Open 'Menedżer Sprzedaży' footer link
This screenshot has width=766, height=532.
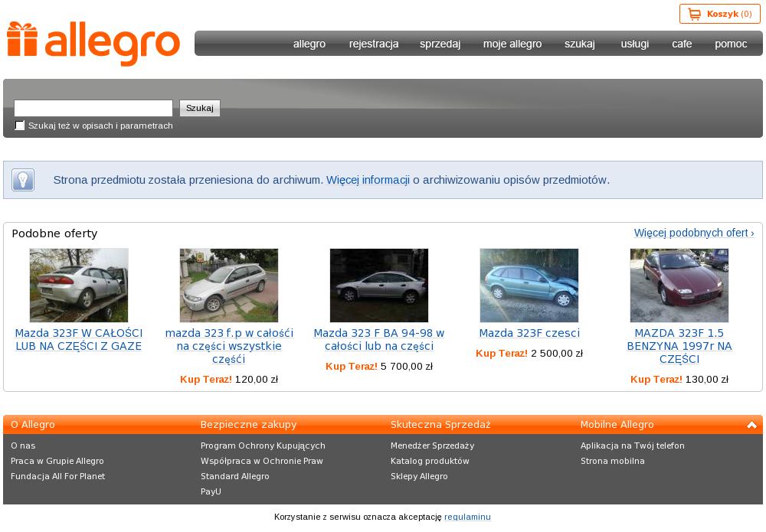tap(432, 446)
